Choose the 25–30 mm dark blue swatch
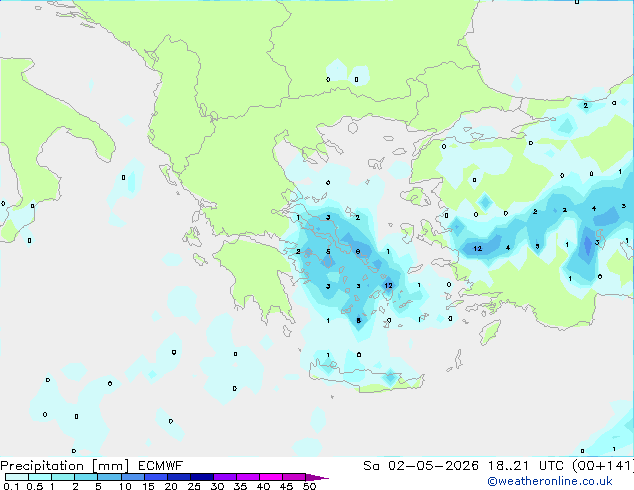 tap(202, 477)
